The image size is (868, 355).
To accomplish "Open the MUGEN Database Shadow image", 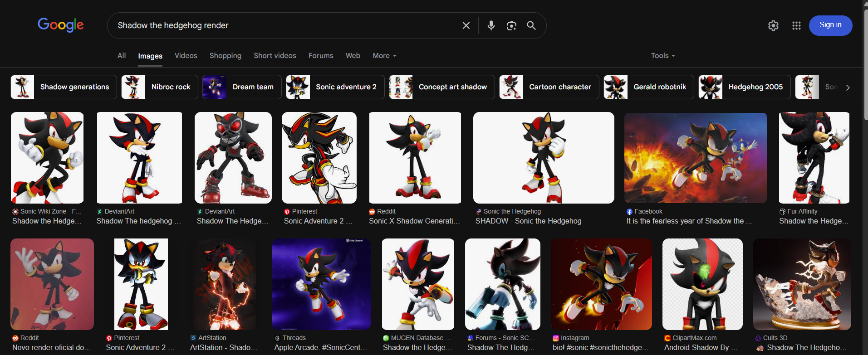I will [x=418, y=284].
